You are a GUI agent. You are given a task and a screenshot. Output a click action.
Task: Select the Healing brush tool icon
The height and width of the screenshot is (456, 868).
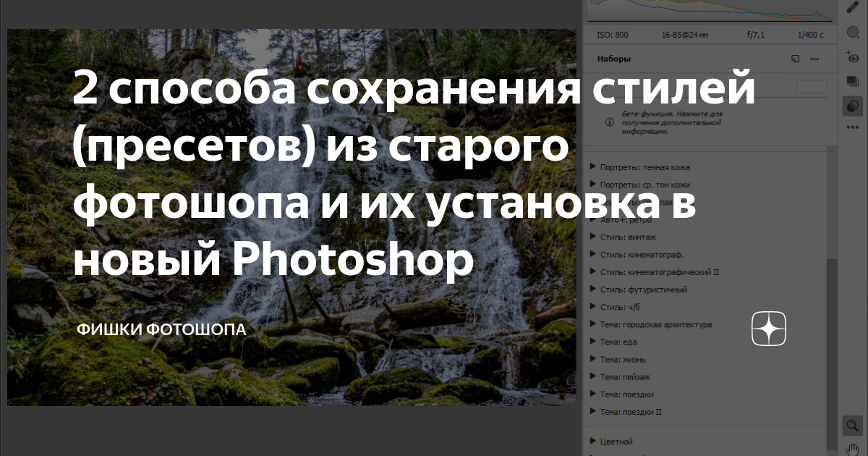(853, 7)
